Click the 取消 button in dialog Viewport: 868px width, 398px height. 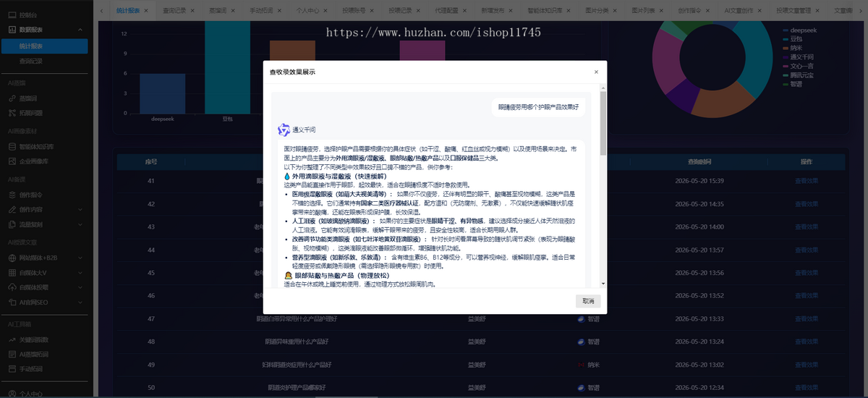pyautogui.click(x=587, y=301)
